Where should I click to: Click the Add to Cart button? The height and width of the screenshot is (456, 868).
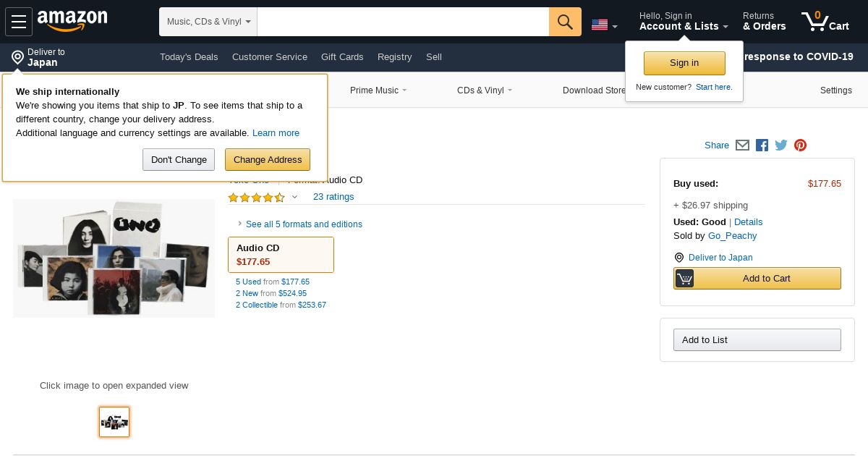(757, 279)
